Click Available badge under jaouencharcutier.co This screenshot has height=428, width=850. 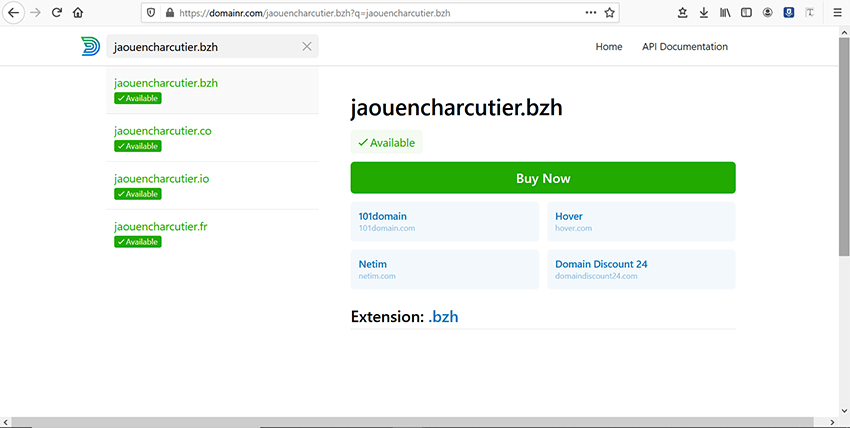pyautogui.click(x=138, y=146)
